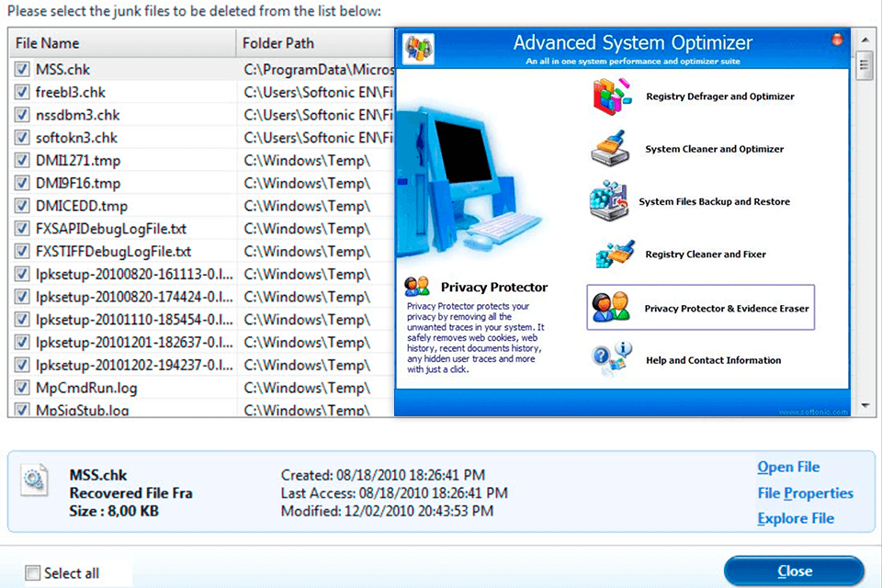Select the FXSTIFFDebugLogFile.txt file name

113,252
